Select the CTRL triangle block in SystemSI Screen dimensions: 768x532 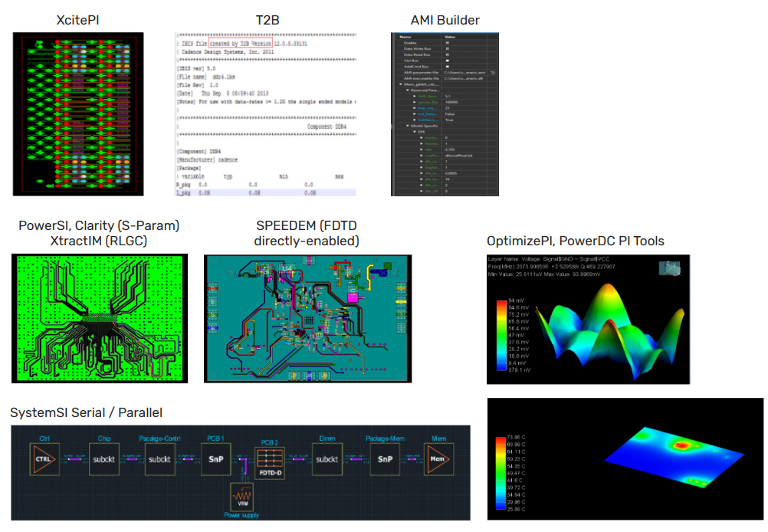(x=44, y=459)
